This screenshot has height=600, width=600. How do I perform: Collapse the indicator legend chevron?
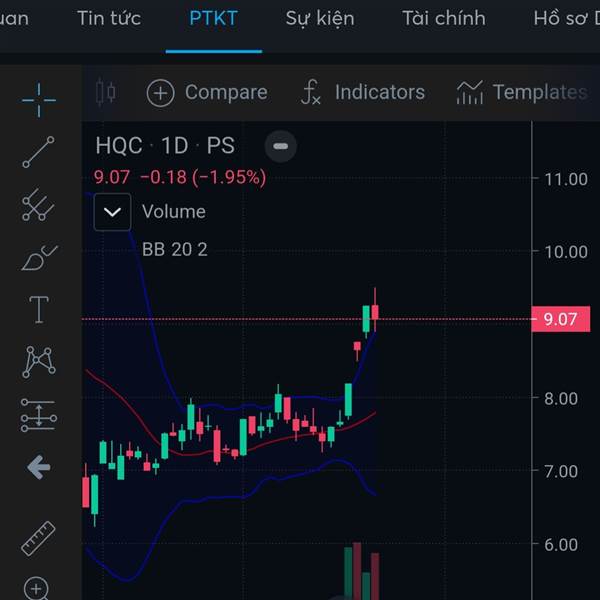pos(112,212)
